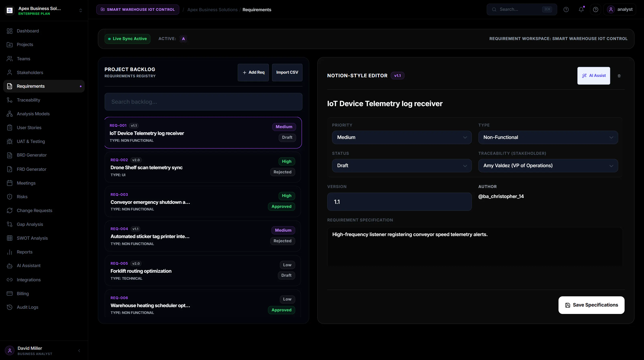Open the Type dropdown showing Non-Functional
Viewport: 644px width, 360px height.
click(x=548, y=137)
